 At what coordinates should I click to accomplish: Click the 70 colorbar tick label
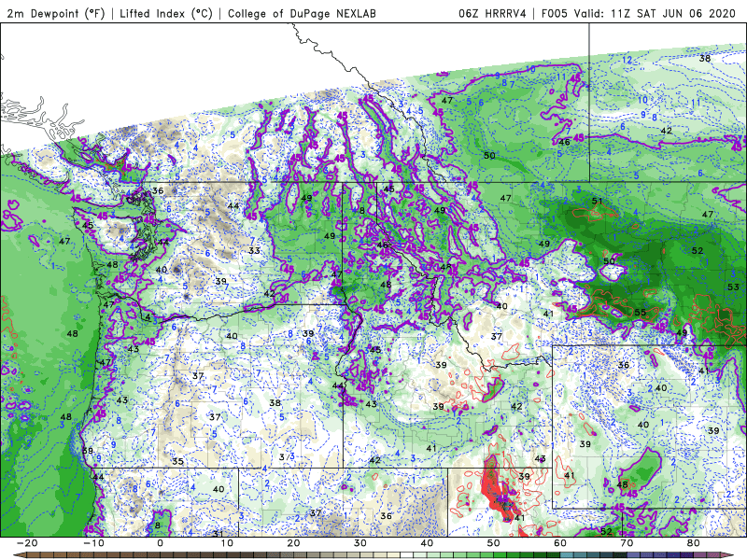point(627,543)
